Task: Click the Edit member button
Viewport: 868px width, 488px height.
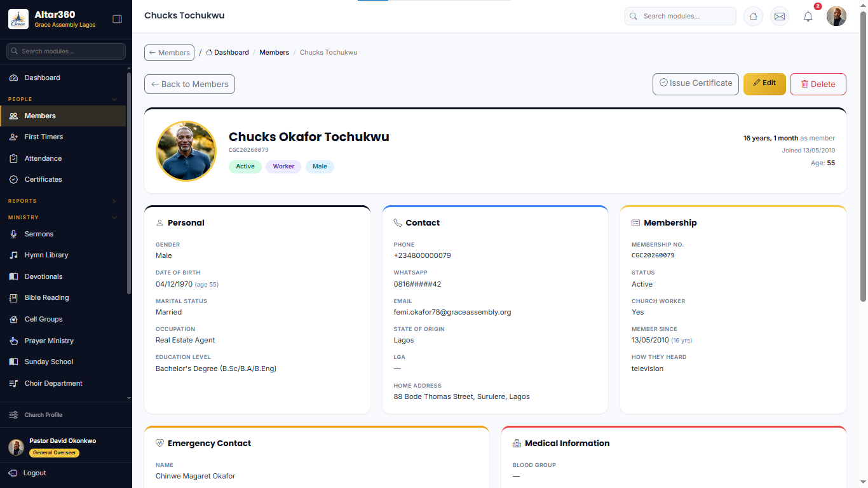Action: click(x=764, y=84)
